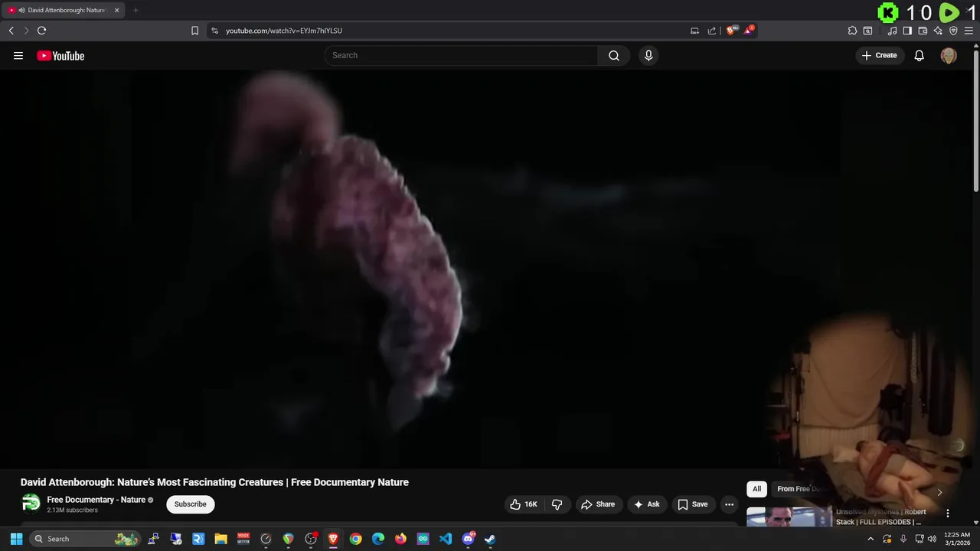This screenshot has height=551, width=980.
Task: Click the video title text
Action: (x=214, y=482)
